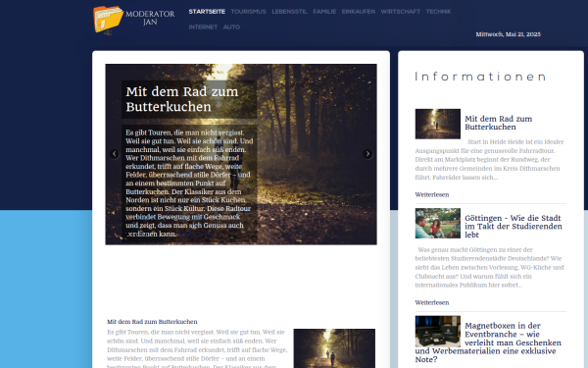This screenshot has width=588, height=368.
Task: Open main article heading Mit dem Rad zum Butterkuchen
Action: pyautogui.click(x=152, y=322)
